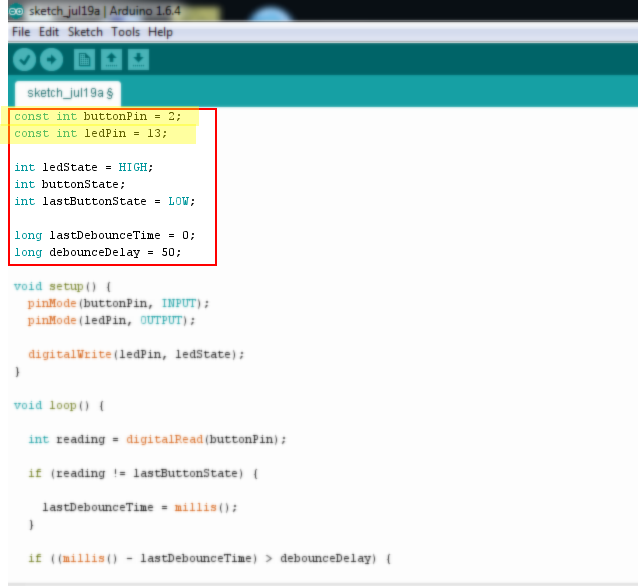Image resolution: width=638 pixels, height=586 pixels.
Task: Click the line 'long debounceDelay = 50;'
Action: point(98,252)
